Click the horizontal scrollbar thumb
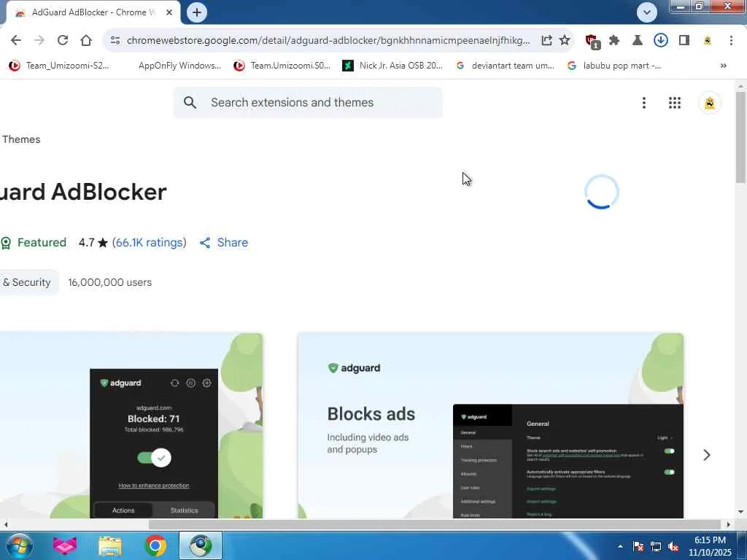 pos(435,524)
